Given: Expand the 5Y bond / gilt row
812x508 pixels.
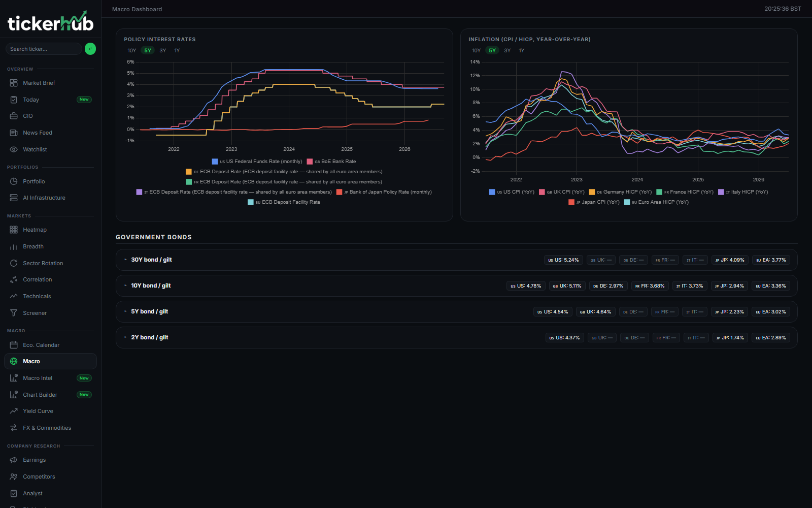Looking at the screenshot, I should click(456, 311).
